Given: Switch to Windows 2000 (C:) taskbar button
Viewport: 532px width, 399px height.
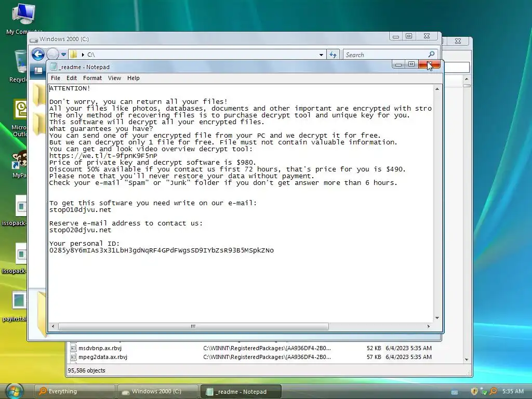Looking at the screenshot, I should click(158, 391).
